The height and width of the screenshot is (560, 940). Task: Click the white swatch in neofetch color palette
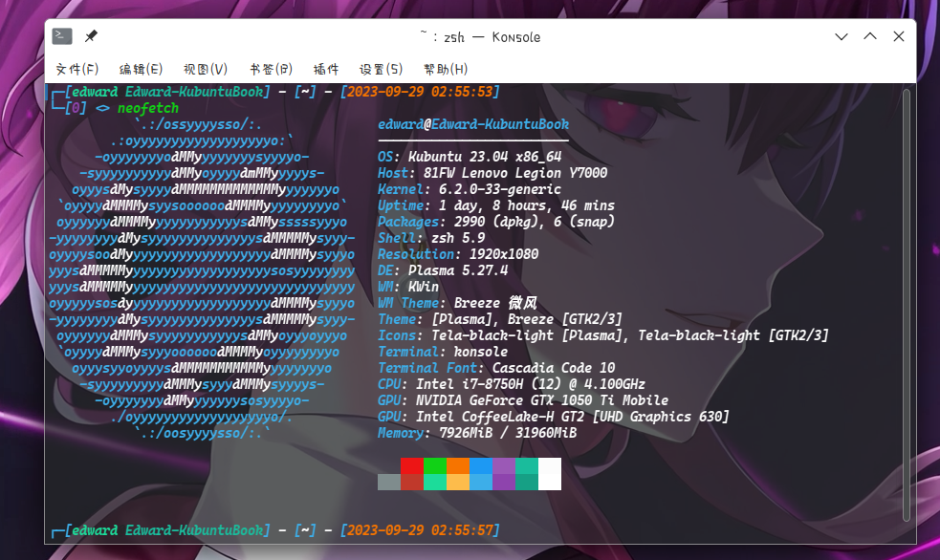click(x=549, y=475)
